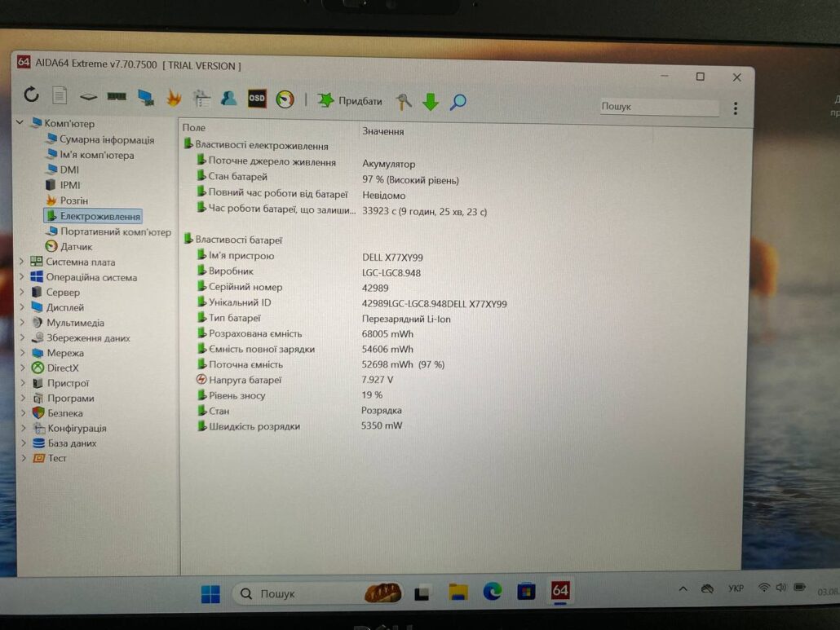Image resolution: width=840 pixels, height=630 pixels.
Task: Open preferences with the wrench icon
Action: tap(404, 101)
